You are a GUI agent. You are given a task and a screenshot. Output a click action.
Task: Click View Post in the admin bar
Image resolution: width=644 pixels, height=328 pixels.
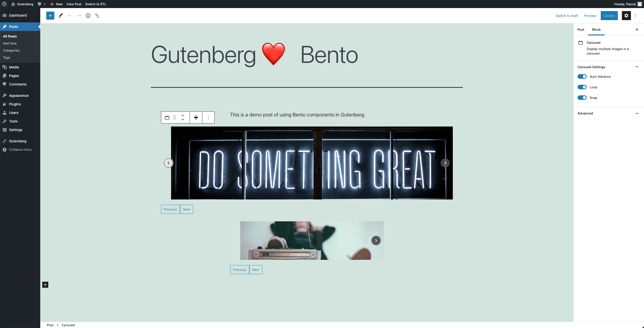pos(74,4)
